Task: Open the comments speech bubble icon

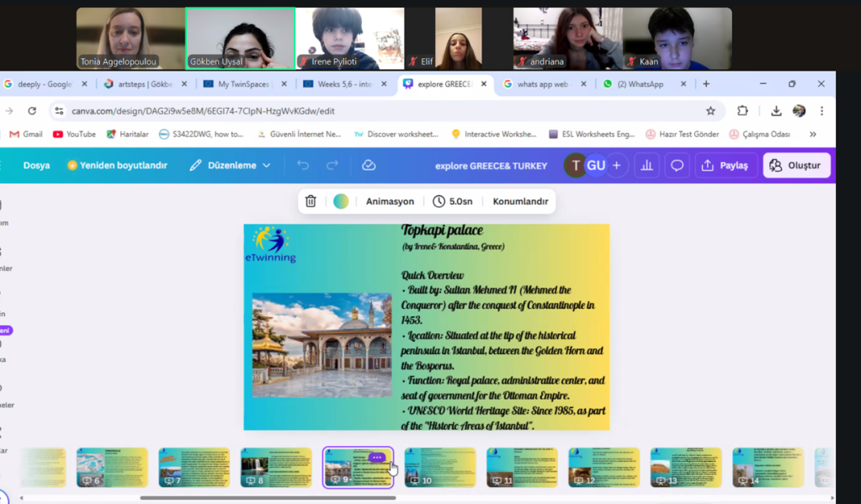Action: pos(677,166)
